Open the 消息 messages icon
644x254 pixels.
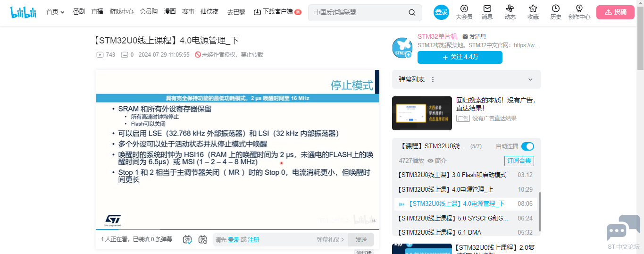coord(487,8)
